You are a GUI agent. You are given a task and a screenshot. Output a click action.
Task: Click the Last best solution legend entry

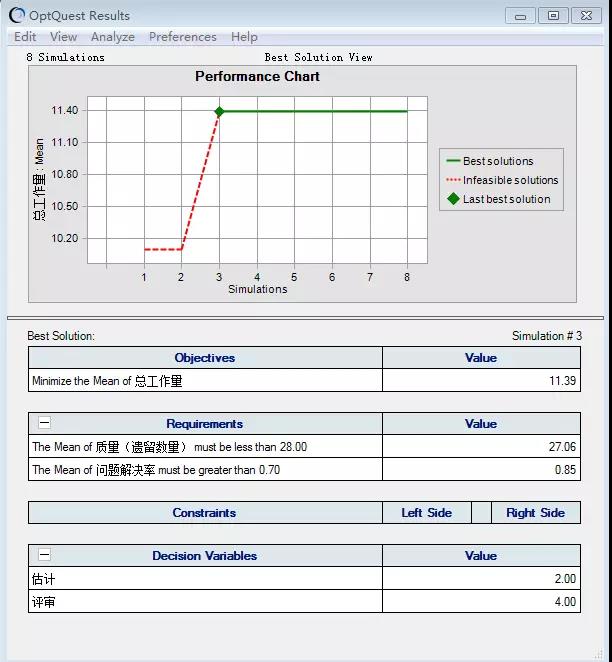point(506,199)
